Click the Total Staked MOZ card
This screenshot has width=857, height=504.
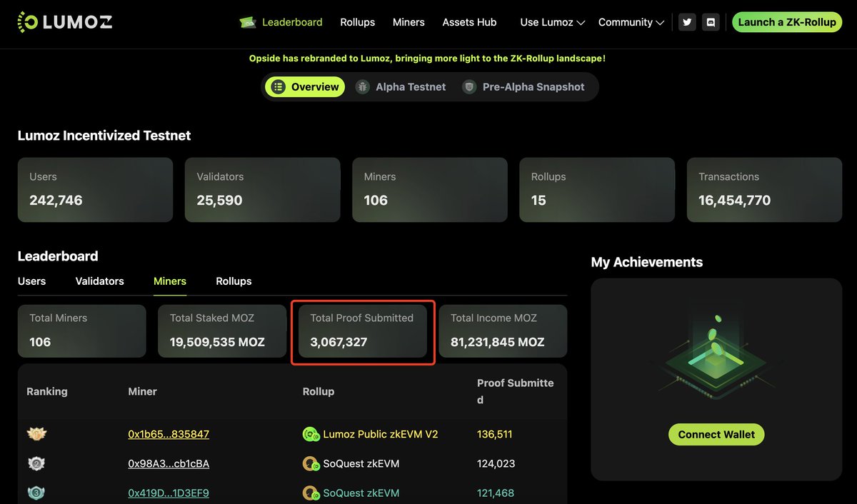[x=222, y=331]
